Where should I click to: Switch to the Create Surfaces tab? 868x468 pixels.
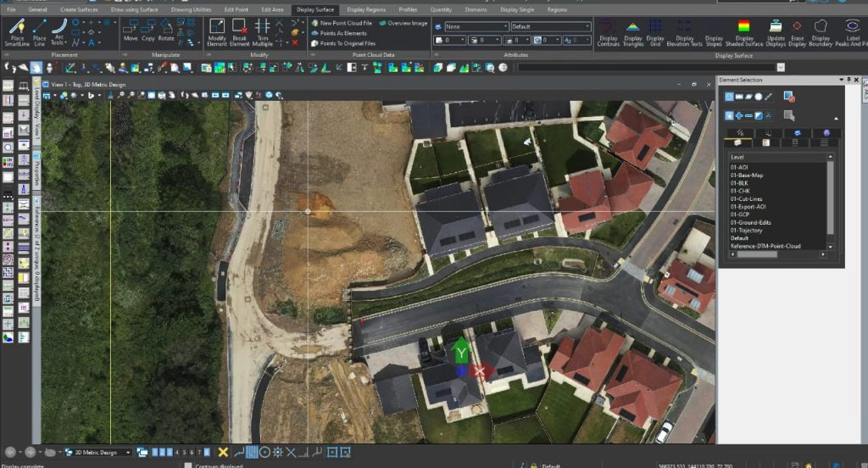[x=79, y=9]
